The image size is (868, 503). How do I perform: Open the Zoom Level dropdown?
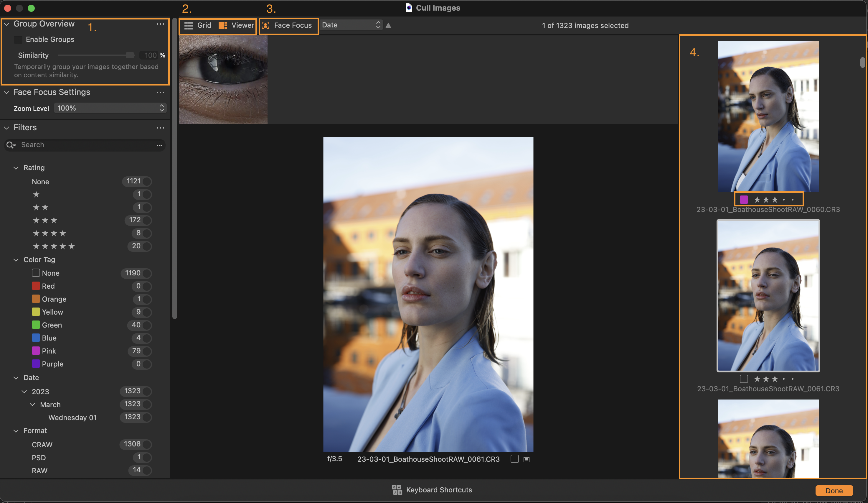coord(110,108)
